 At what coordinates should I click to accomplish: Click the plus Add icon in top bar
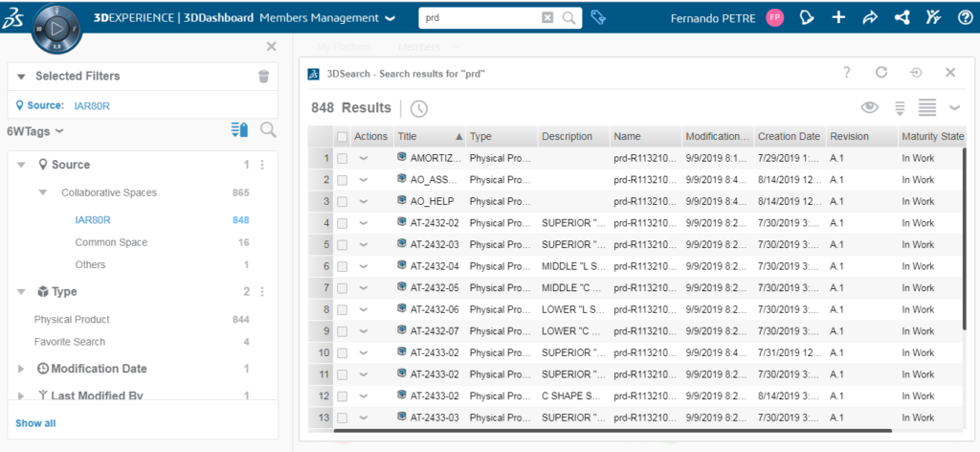838,18
